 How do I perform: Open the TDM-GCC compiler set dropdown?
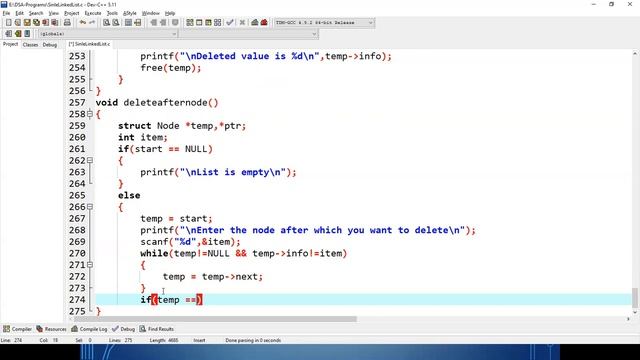point(324,22)
